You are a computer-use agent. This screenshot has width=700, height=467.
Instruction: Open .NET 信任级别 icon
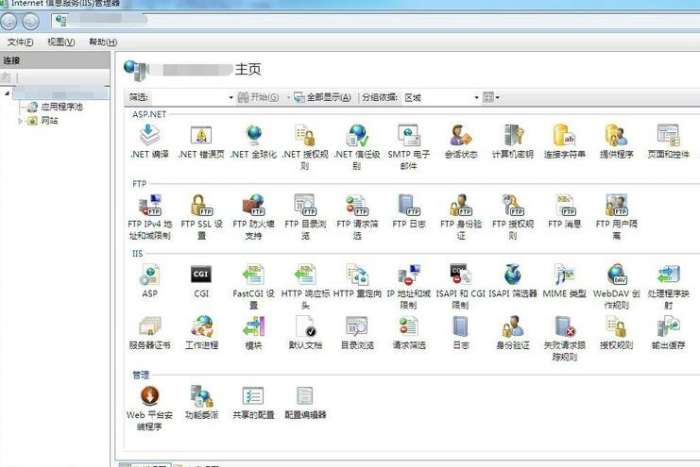click(357, 147)
